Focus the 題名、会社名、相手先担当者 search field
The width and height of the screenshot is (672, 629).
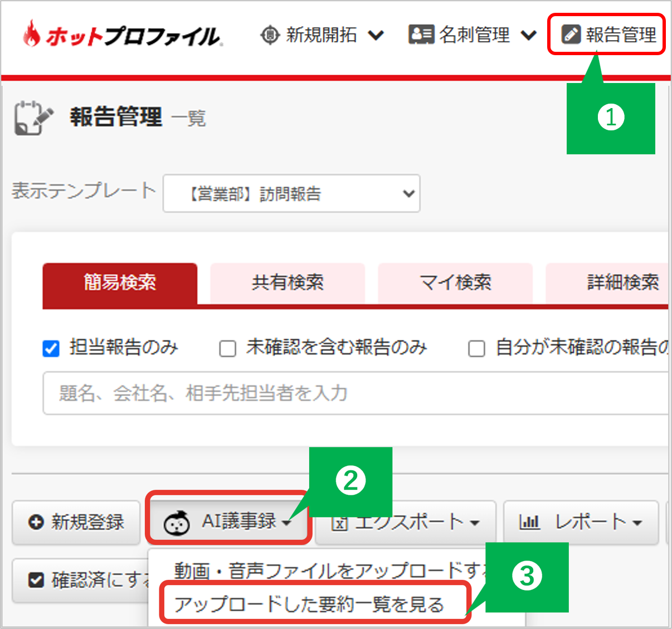356,393
